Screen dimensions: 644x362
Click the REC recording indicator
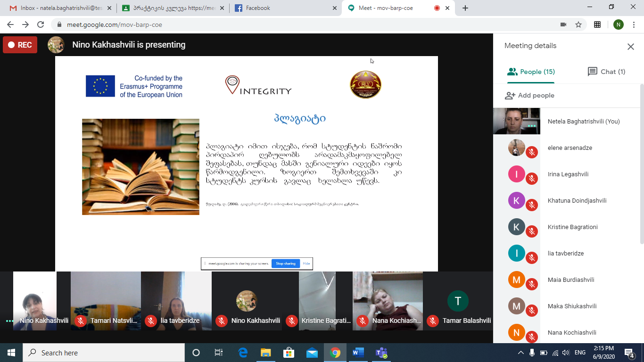click(20, 45)
